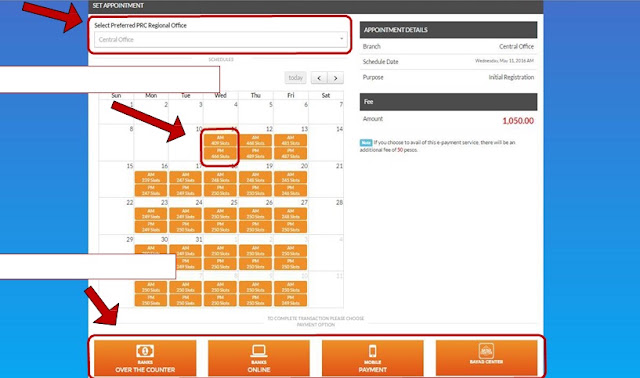Image resolution: width=640 pixels, height=378 pixels.
Task: Select the AM slot on Wednesday the 11th
Action: pyautogui.click(x=220, y=140)
